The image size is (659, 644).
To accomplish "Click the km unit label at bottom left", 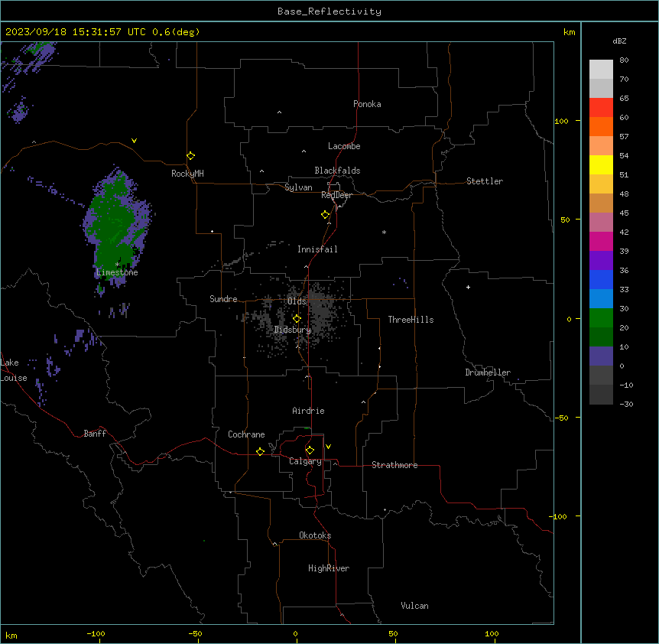I will click(11, 636).
